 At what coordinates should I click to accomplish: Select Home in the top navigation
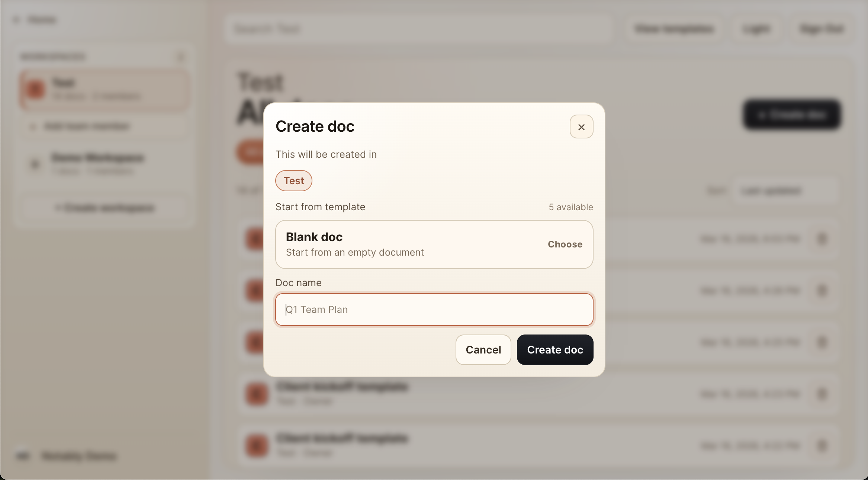42,19
